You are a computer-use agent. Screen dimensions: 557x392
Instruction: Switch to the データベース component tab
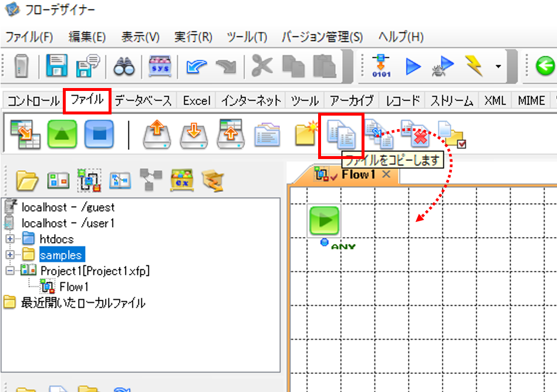pyautogui.click(x=143, y=100)
